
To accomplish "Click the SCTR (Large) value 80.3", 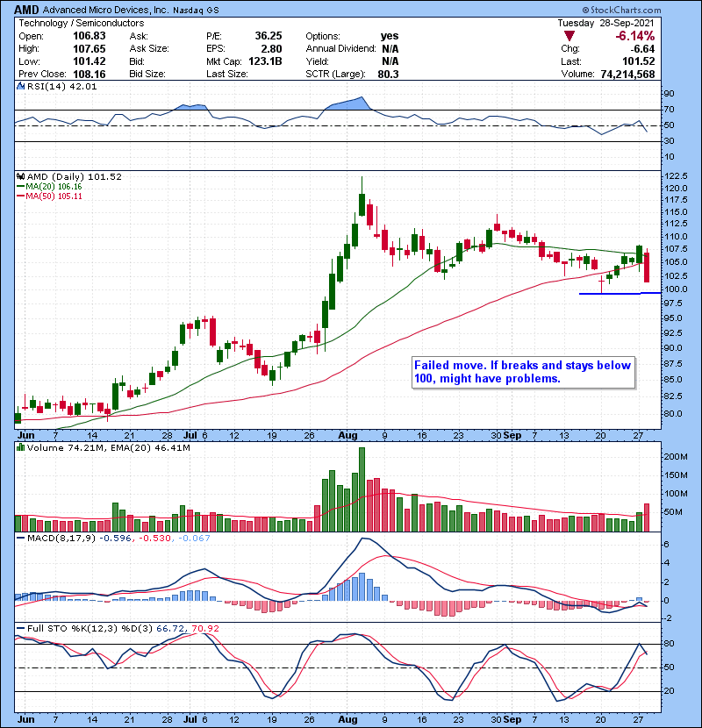I will pyautogui.click(x=389, y=75).
